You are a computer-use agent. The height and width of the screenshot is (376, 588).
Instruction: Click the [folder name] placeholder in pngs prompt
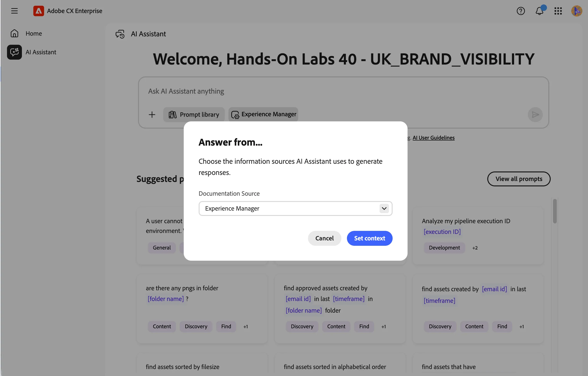tap(166, 299)
